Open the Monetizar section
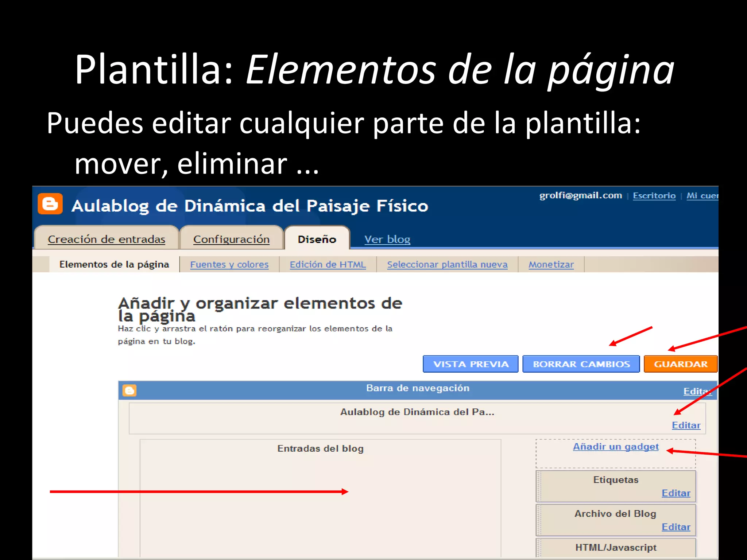 (x=551, y=264)
